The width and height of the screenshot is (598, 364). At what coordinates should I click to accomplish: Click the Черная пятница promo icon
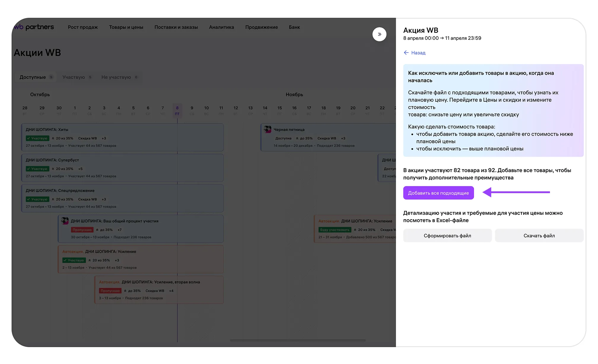(268, 129)
